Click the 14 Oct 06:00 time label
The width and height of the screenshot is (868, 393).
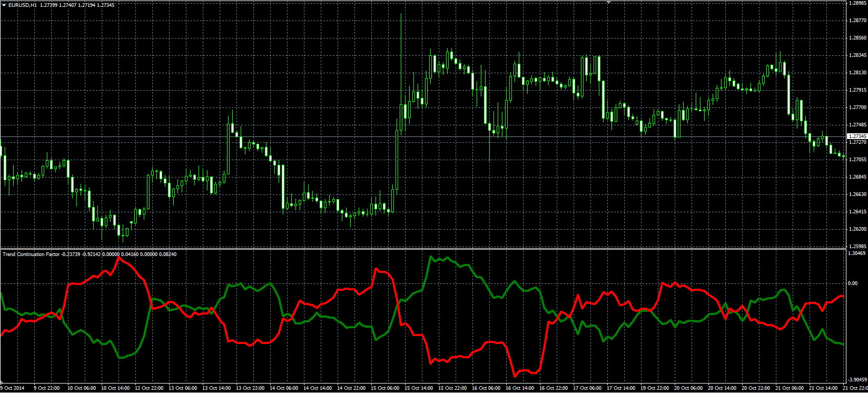[x=284, y=388]
